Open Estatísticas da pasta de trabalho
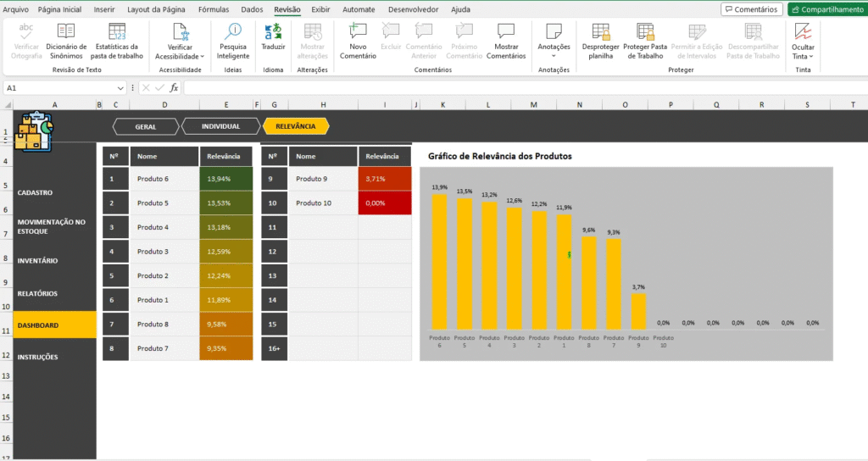This screenshot has height=461, width=868. point(117,31)
